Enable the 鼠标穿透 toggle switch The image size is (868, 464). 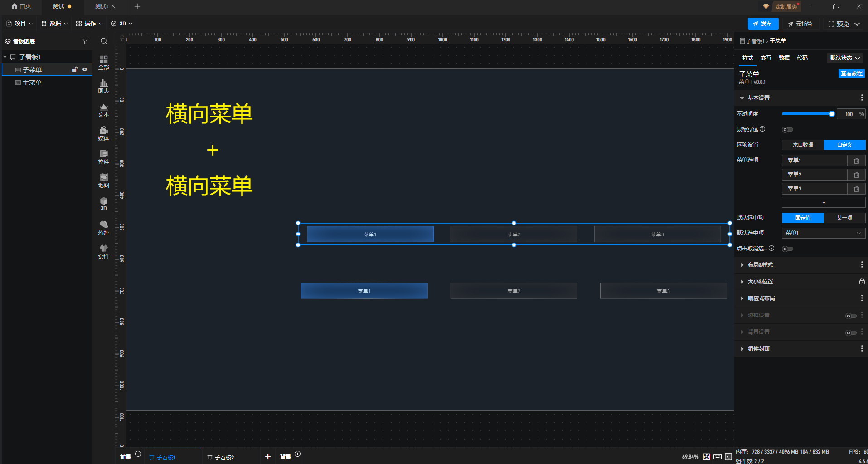pyautogui.click(x=787, y=130)
